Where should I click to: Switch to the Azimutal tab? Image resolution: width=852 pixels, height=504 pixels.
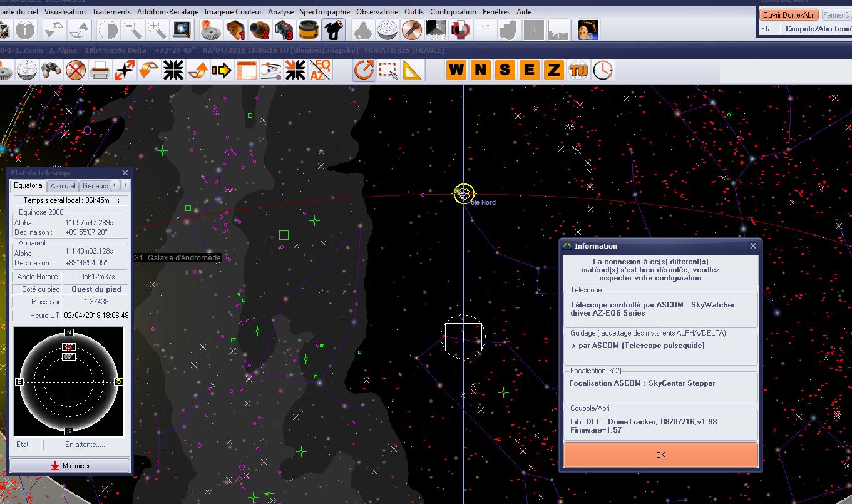(63, 185)
